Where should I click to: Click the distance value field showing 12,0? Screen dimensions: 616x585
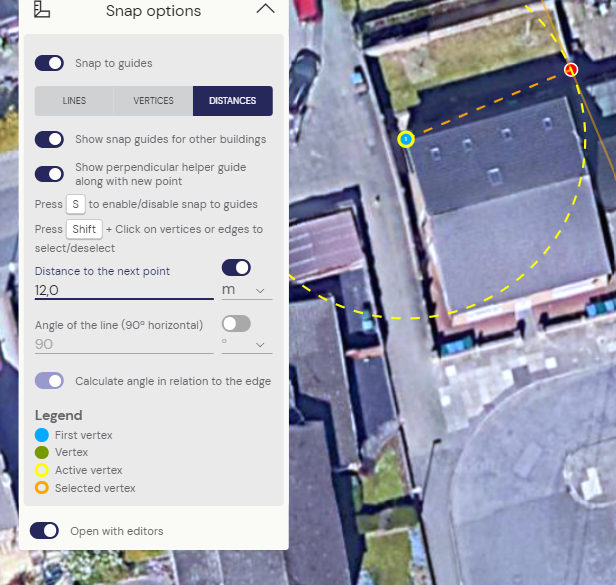tap(124, 290)
